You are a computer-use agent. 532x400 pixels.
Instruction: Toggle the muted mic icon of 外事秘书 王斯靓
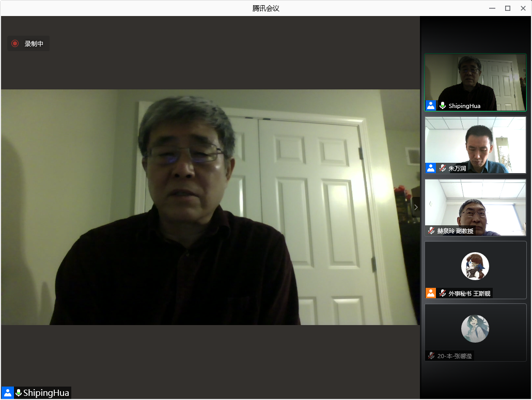(442, 293)
